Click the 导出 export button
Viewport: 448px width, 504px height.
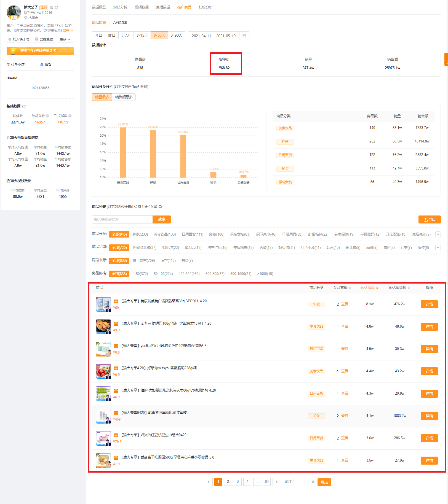click(x=430, y=219)
